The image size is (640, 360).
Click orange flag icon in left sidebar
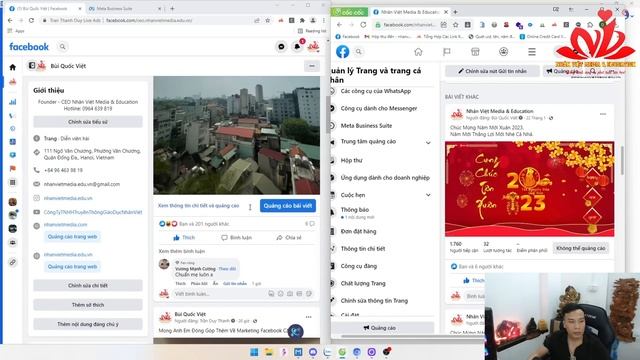pyautogui.click(x=13, y=168)
